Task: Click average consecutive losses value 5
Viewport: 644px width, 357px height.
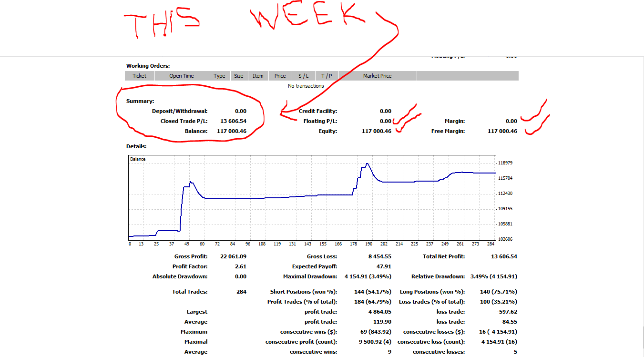Action: 515,352
